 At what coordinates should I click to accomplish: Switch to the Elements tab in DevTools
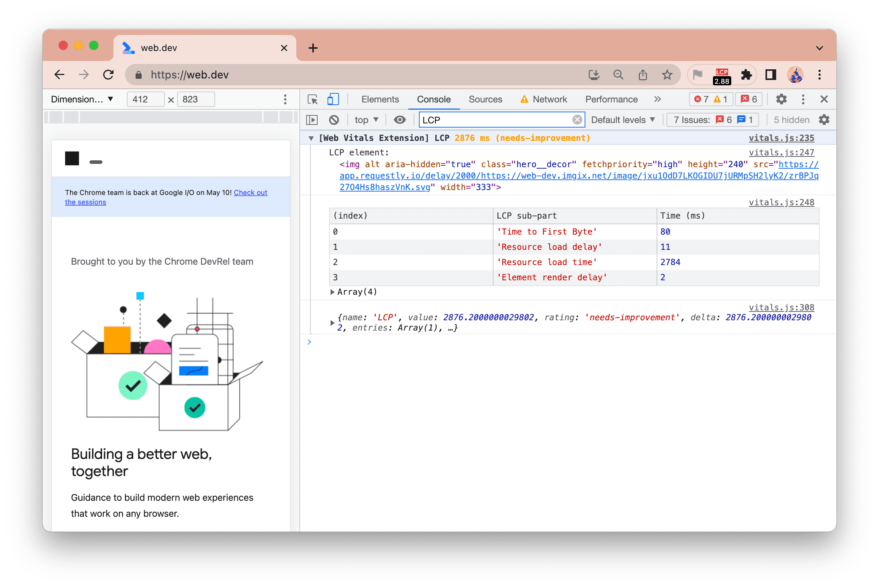[x=380, y=99]
